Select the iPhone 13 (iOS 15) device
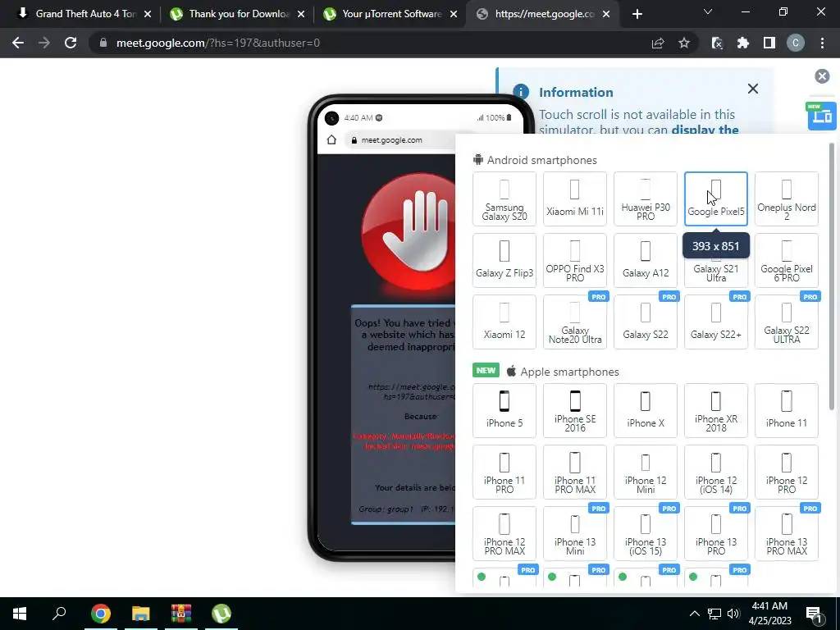This screenshot has height=630, width=840. (x=646, y=533)
